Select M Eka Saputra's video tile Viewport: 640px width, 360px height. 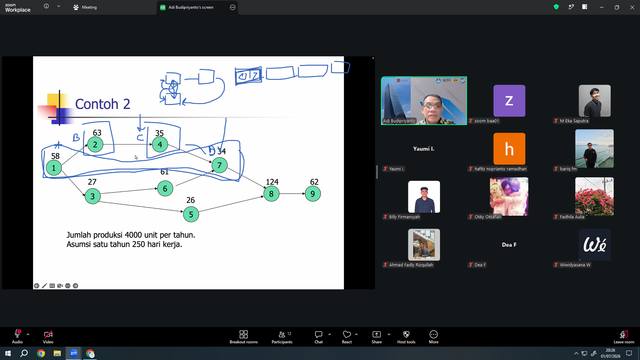pos(594,101)
